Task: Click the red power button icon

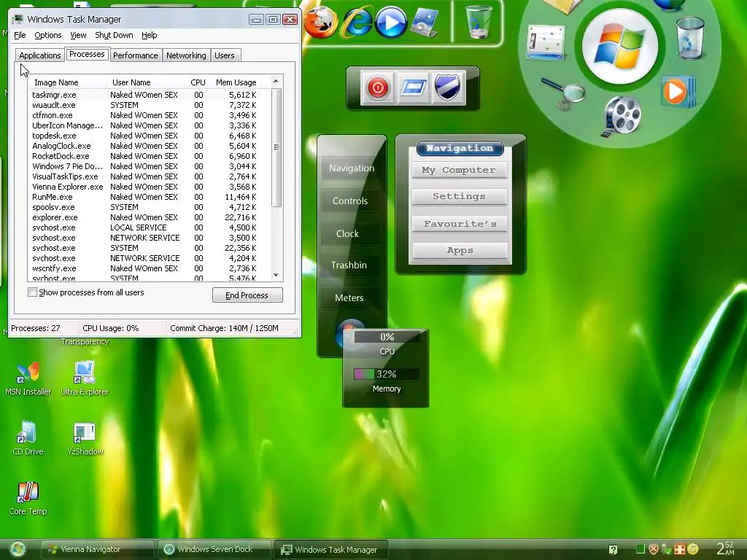Action: click(x=378, y=87)
